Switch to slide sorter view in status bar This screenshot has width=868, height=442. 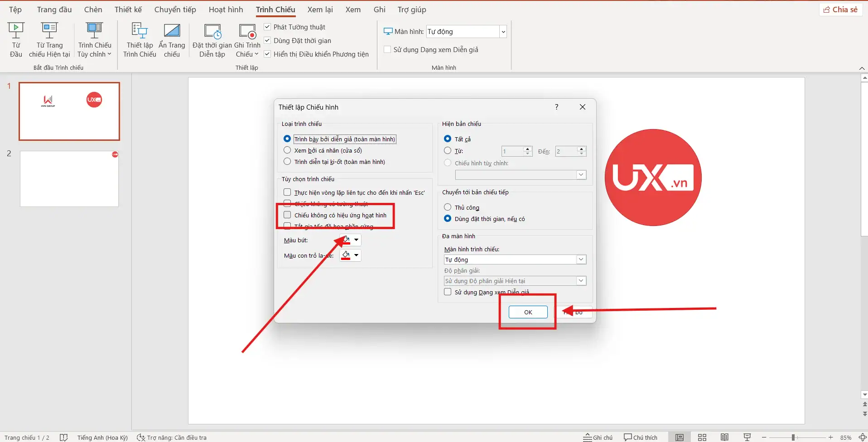point(702,437)
